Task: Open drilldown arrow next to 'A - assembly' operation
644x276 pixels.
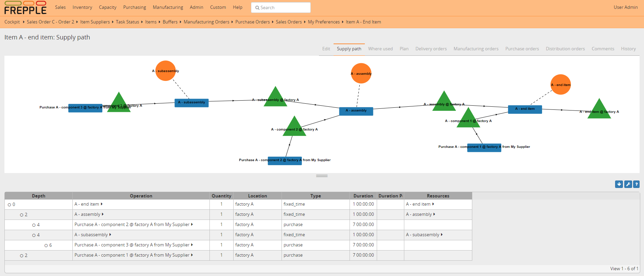Action: 103,214
